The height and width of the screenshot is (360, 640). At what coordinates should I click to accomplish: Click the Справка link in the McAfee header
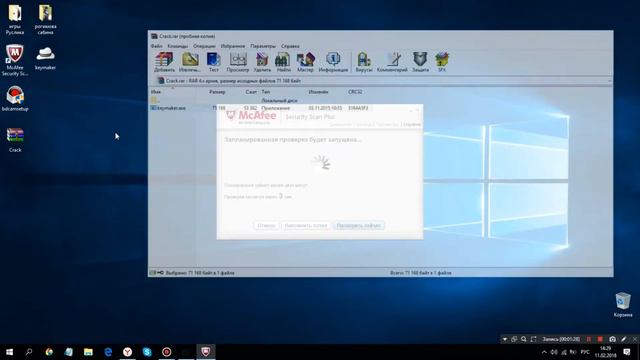[x=412, y=124]
